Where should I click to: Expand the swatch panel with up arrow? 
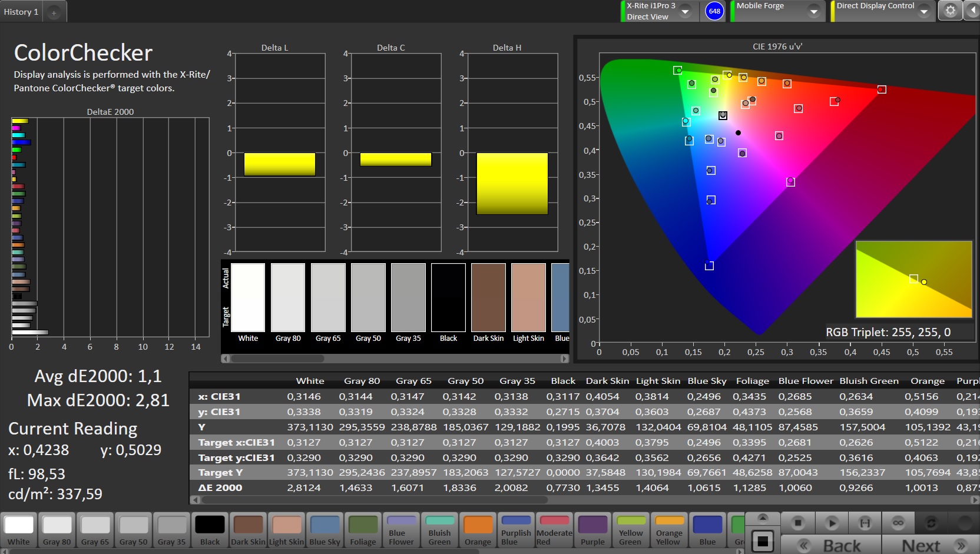coord(763,517)
